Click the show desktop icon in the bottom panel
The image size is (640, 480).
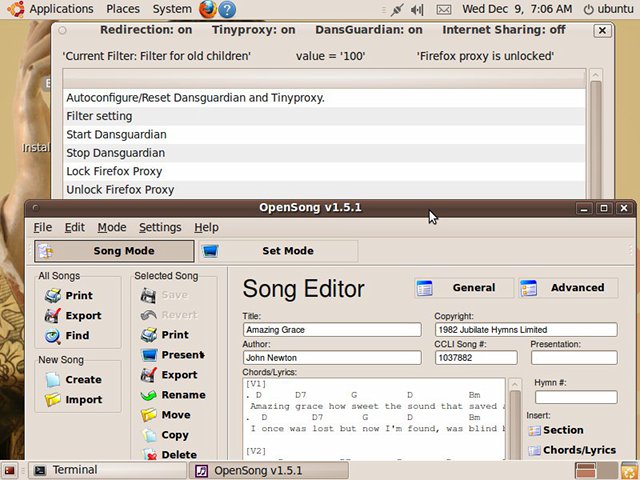click(x=9, y=471)
